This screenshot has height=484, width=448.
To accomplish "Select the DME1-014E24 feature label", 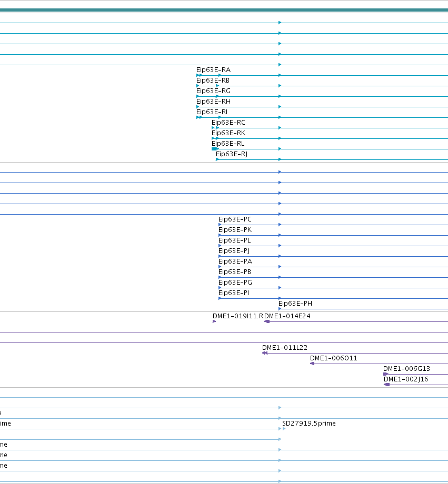I will (x=287, y=316).
